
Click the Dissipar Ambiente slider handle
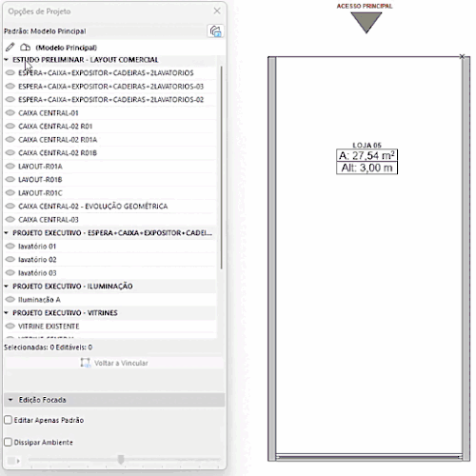tap(121, 459)
